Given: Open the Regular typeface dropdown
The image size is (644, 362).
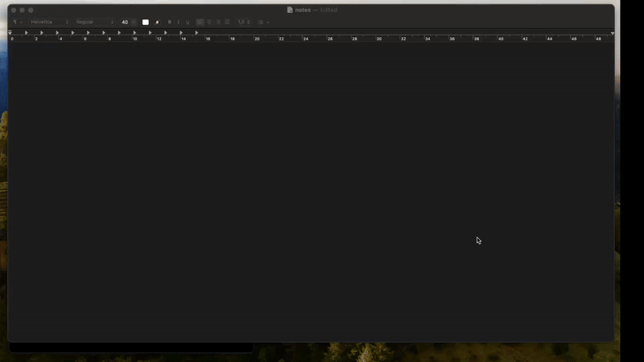Looking at the screenshot, I should [x=95, y=23].
